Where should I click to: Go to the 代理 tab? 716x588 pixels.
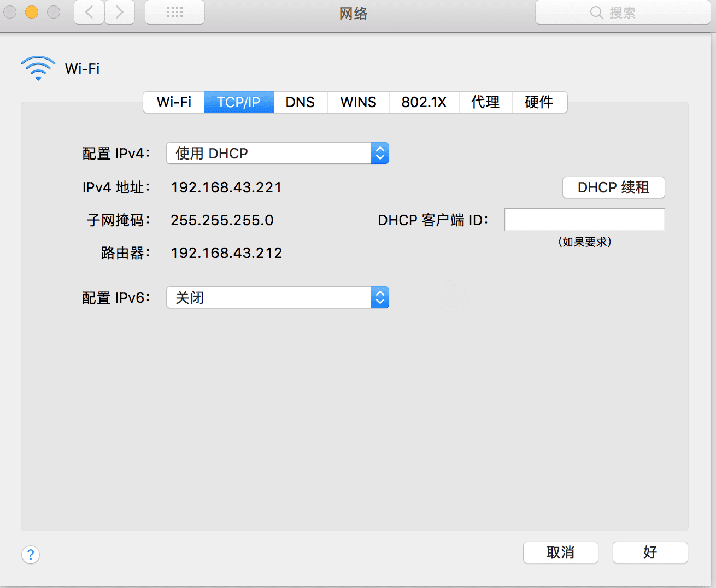pos(486,102)
